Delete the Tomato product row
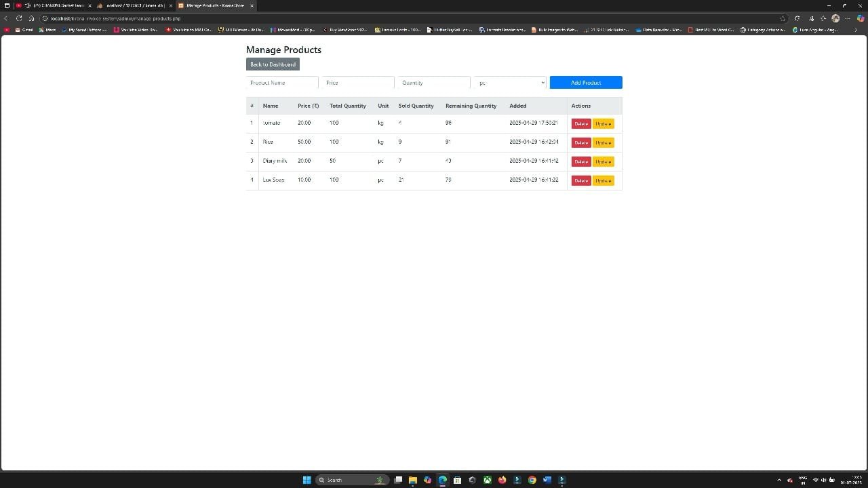This screenshot has height=488, width=868. [581, 123]
